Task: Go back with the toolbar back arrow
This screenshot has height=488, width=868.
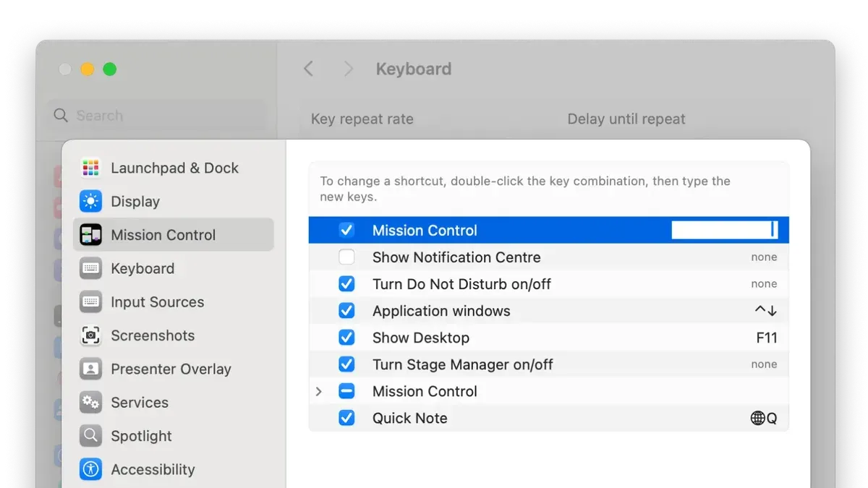Action: pos(309,69)
